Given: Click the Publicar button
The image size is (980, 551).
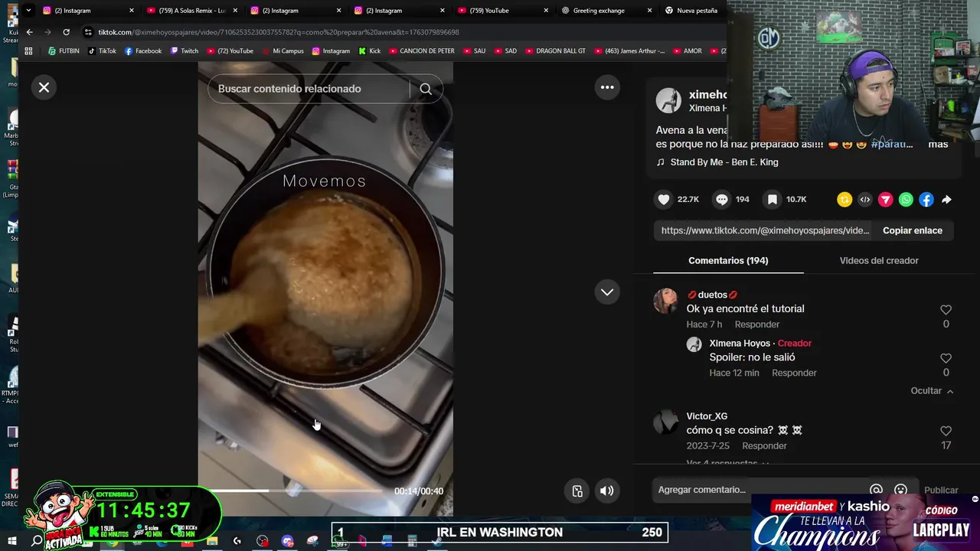Looking at the screenshot, I should coord(941,491).
